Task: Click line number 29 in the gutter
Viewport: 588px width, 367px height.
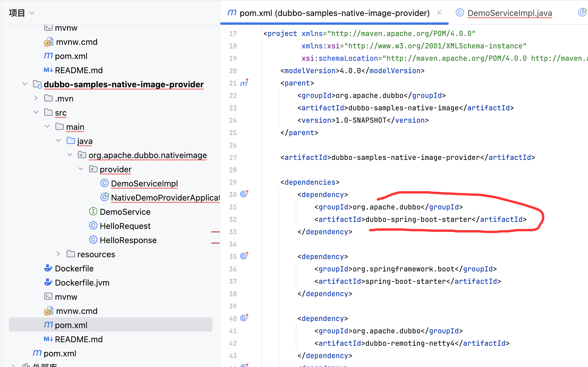Action: coord(233,182)
